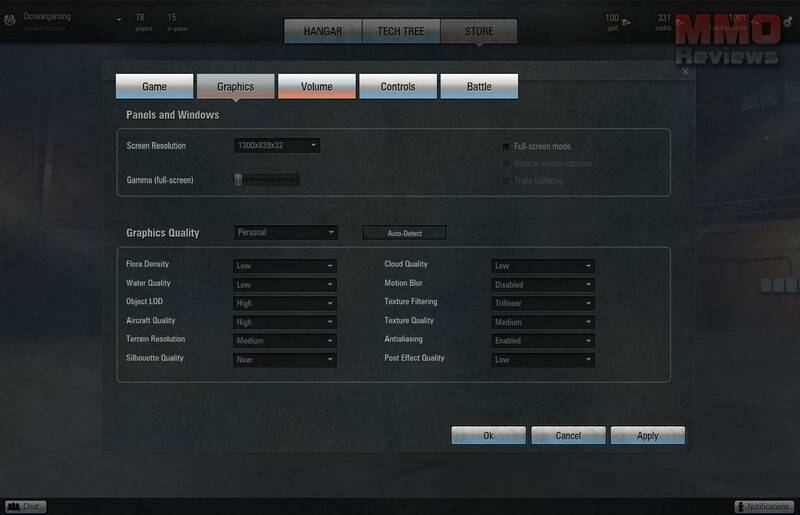Expand the Flora Density dropdown
The height and width of the screenshot is (515, 800).
click(x=285, y=266)
